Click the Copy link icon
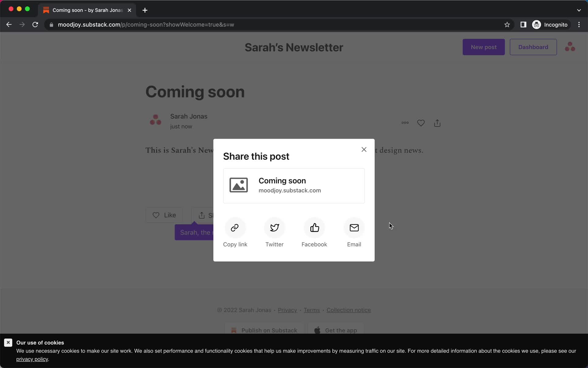The width and height of the screenshot is (588, 368). click(235, 228)
